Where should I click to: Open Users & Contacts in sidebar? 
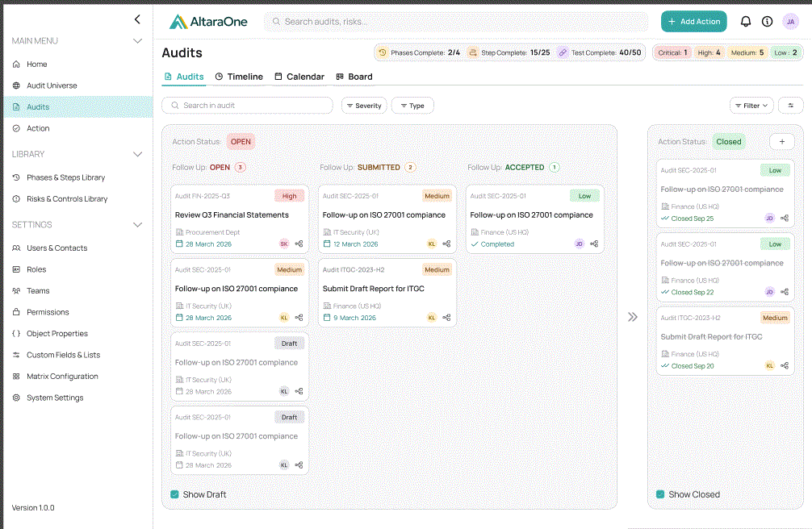(78, 248)
